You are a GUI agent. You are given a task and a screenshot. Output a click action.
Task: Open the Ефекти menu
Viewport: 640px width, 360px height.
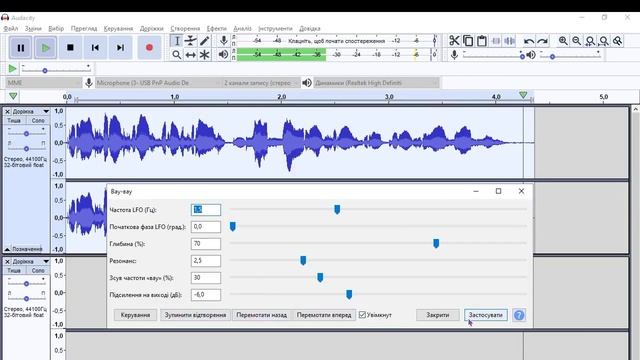coord(216,29)
